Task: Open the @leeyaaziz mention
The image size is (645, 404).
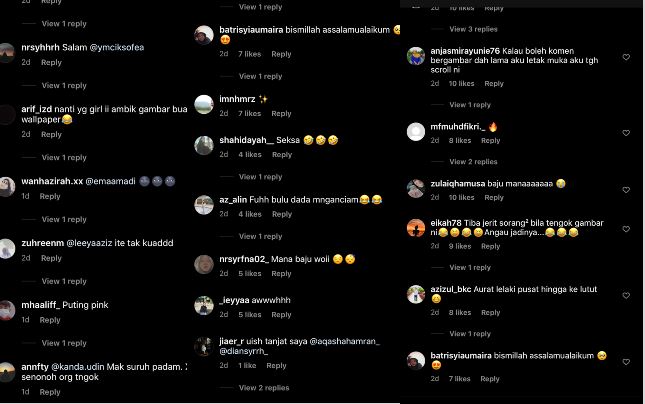Action: [89, 243]
